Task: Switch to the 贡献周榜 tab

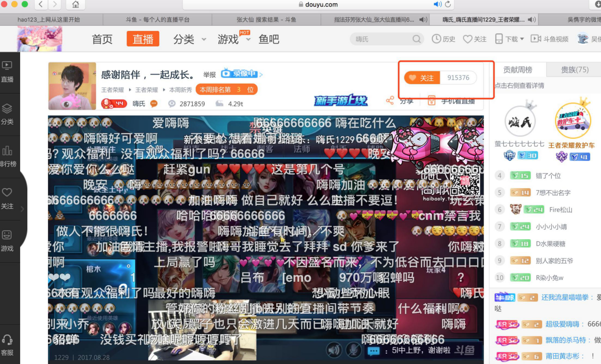Action: click(x=517, y=69)
